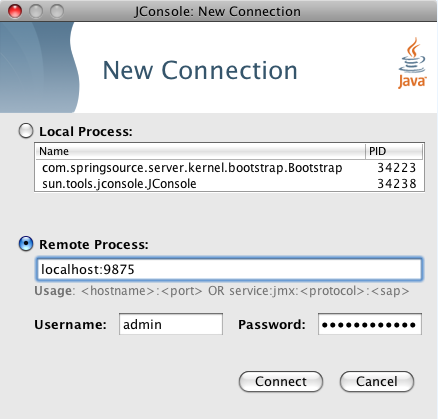Viewport: 438px width, 419px height.
Task: Click the Local Process label text
Action: 86,132
